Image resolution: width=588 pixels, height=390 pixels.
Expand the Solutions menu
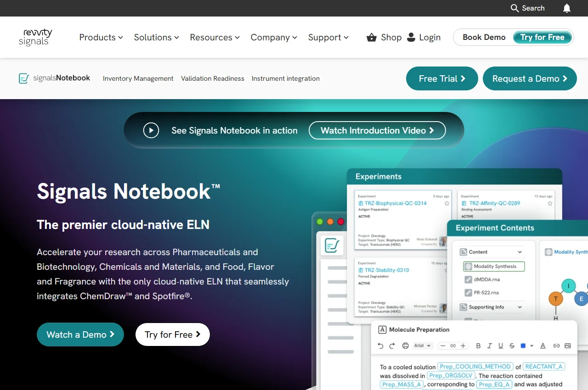(157, 38)
